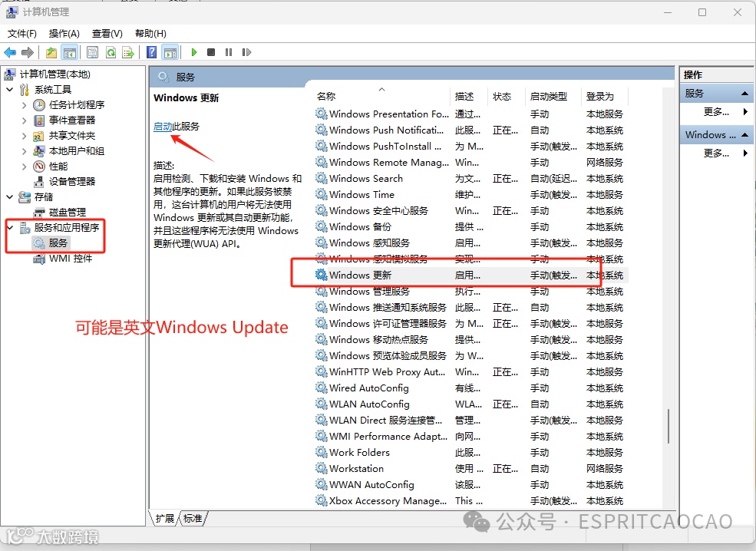Select the Wired AutoConfig service row
This screenshot has width=756, height=551.
[x=471, y=388]
